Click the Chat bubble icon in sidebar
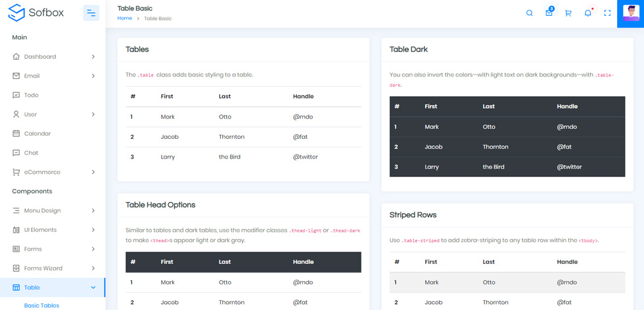 click(16, 153)
